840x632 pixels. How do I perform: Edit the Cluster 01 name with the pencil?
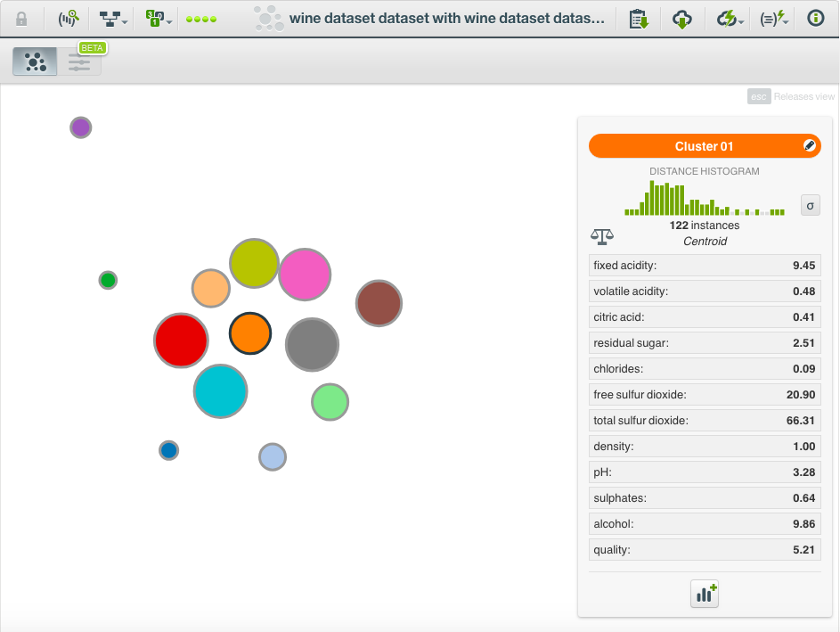pos(809,145)
